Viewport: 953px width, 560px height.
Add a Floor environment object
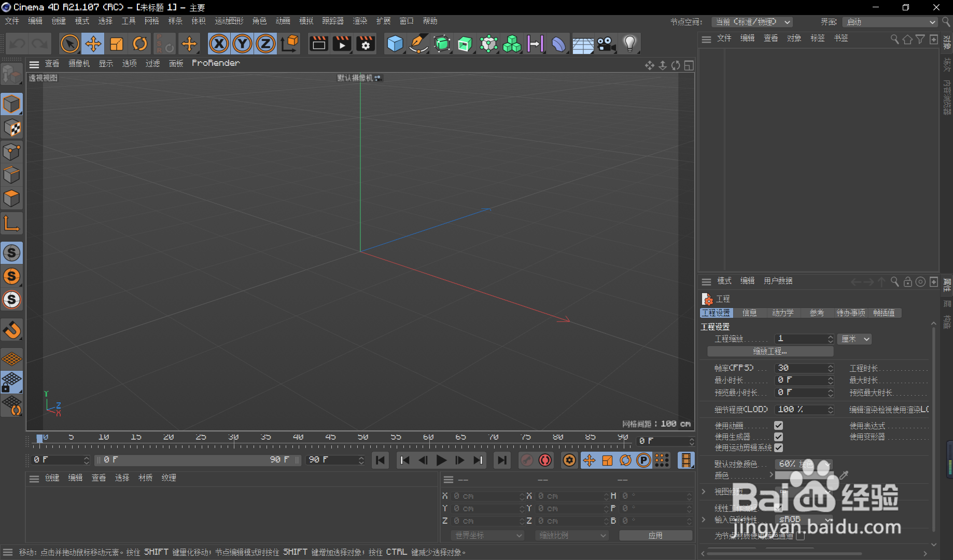583,44
